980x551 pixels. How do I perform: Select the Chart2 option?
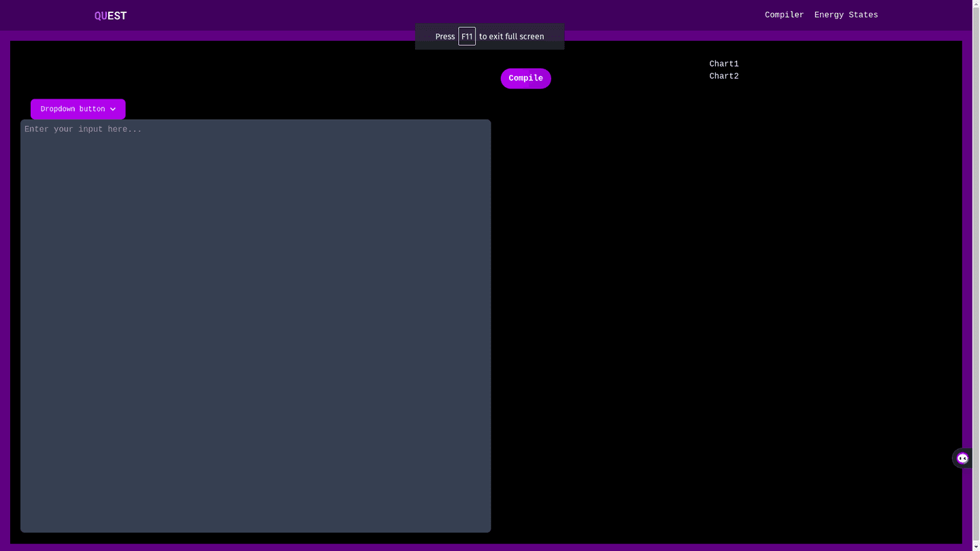point(723,76)
